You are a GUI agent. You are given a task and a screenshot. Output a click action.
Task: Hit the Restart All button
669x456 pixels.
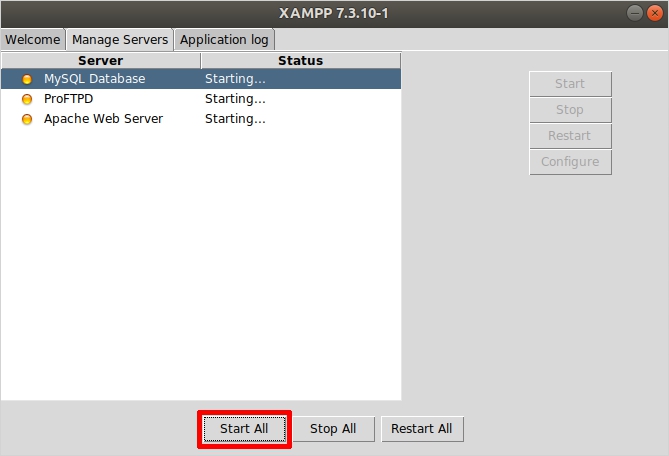(421, 429)
